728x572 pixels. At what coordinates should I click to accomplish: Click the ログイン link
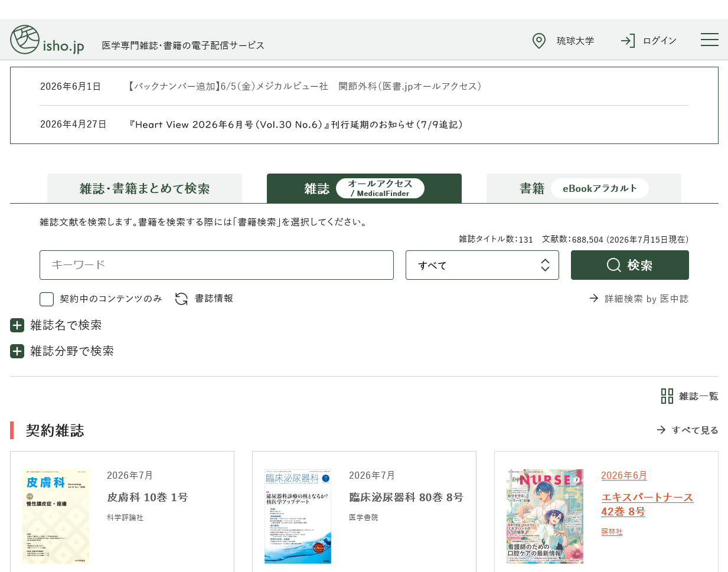[660, 41]
